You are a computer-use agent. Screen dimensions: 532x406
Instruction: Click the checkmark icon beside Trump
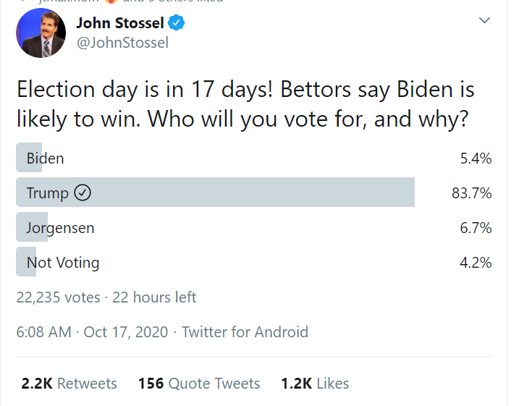pyautogui.click(x=83, y=193)
